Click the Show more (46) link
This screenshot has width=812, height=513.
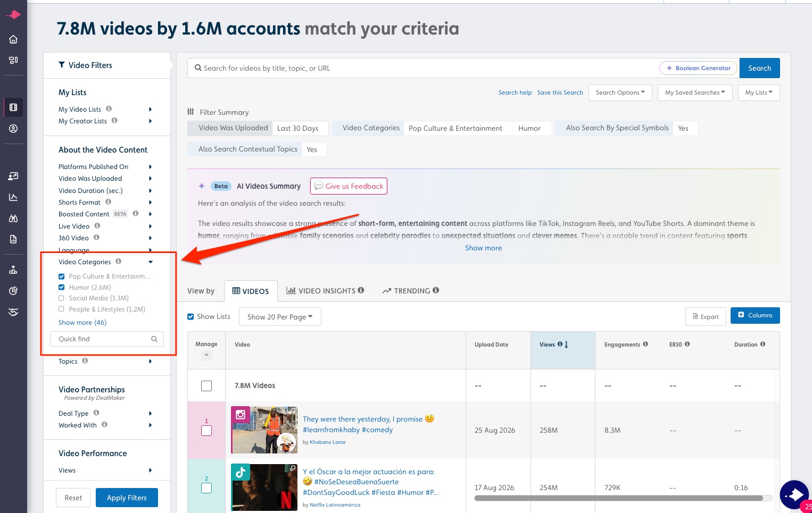tap(82, 323)
